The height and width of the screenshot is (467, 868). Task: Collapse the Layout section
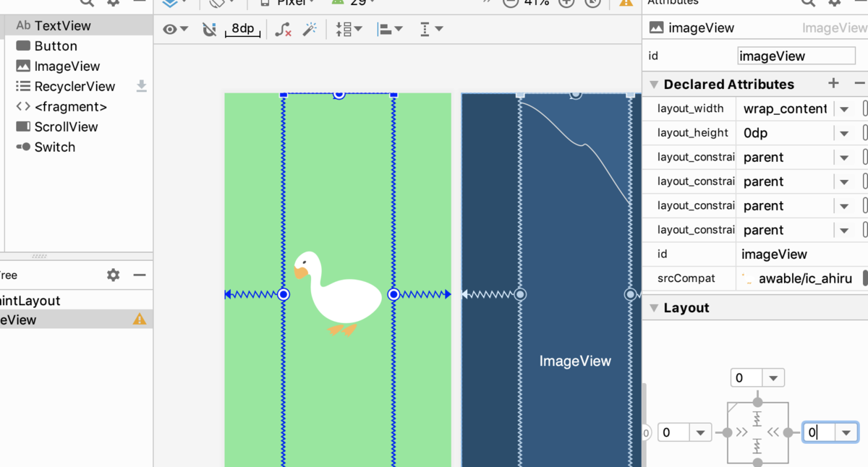click(x=654, y=308)
